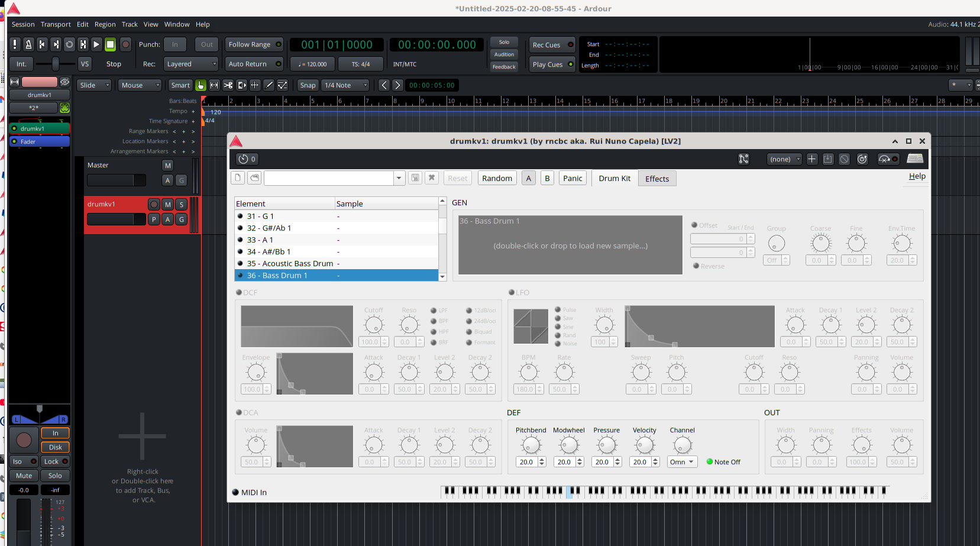Toggle the Note Off indicator
Image resolution: width=980 pixels, height=546 pixels.
(x=710, y=462)
